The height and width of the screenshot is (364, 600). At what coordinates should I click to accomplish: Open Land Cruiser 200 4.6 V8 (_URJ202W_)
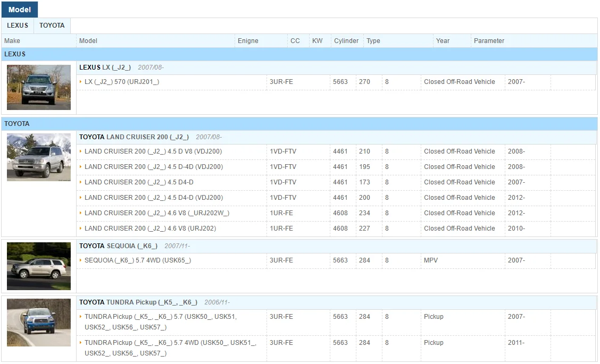click(157, 213)
